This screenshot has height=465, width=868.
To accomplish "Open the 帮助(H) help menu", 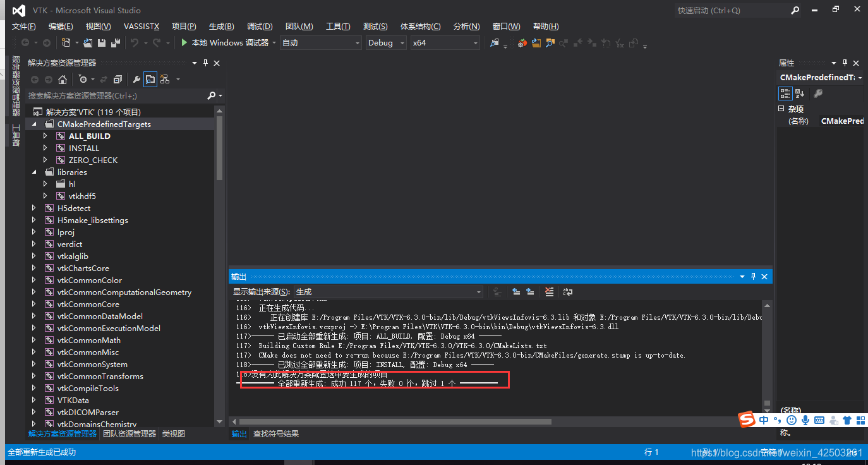I will click(x=546, y=26).
